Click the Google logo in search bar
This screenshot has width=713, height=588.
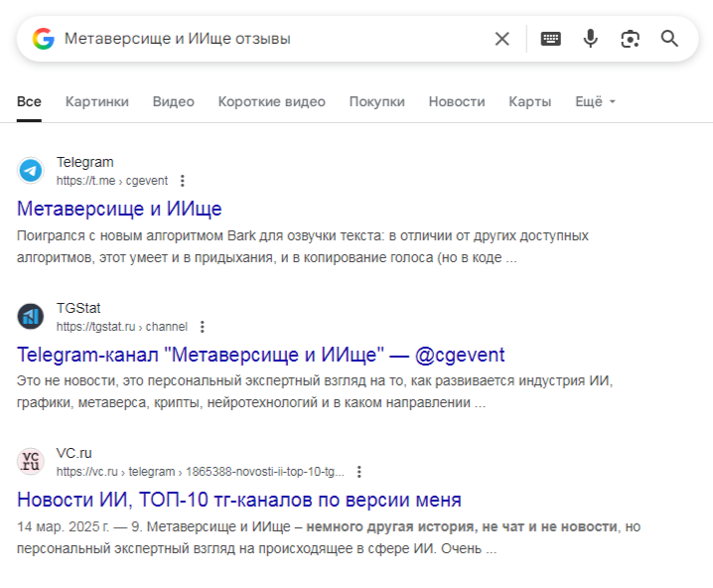point(44,39)
